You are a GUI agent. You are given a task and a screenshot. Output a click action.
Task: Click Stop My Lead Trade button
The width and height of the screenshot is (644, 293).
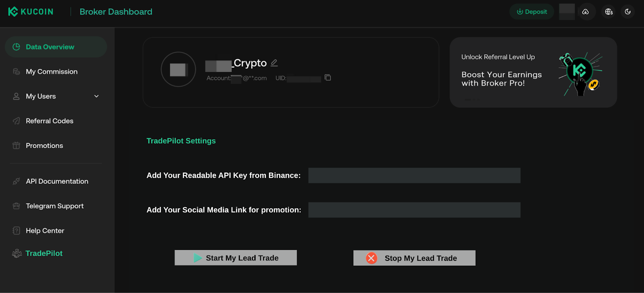[414, 258]
